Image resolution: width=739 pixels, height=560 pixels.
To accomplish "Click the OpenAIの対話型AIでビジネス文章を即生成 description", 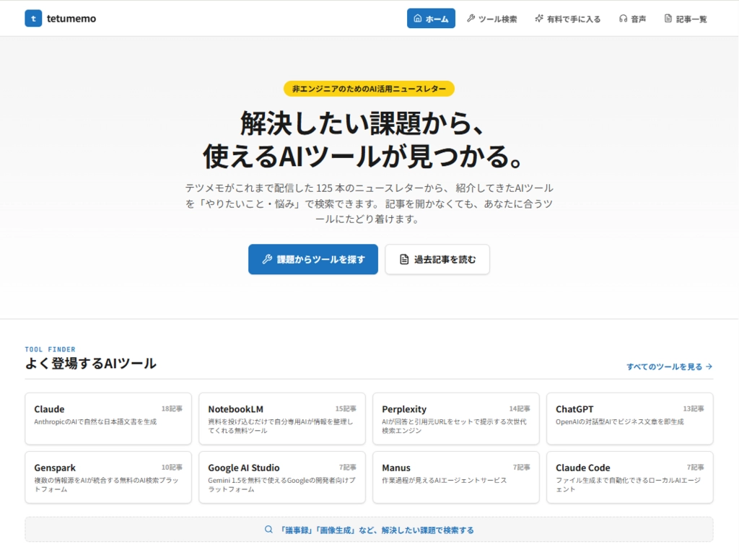I will 619,421.
